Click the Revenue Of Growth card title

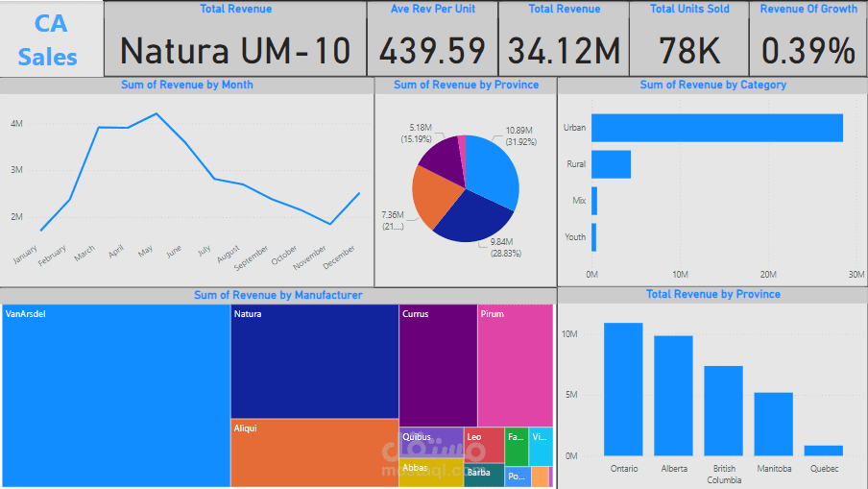tap(808, 9)
